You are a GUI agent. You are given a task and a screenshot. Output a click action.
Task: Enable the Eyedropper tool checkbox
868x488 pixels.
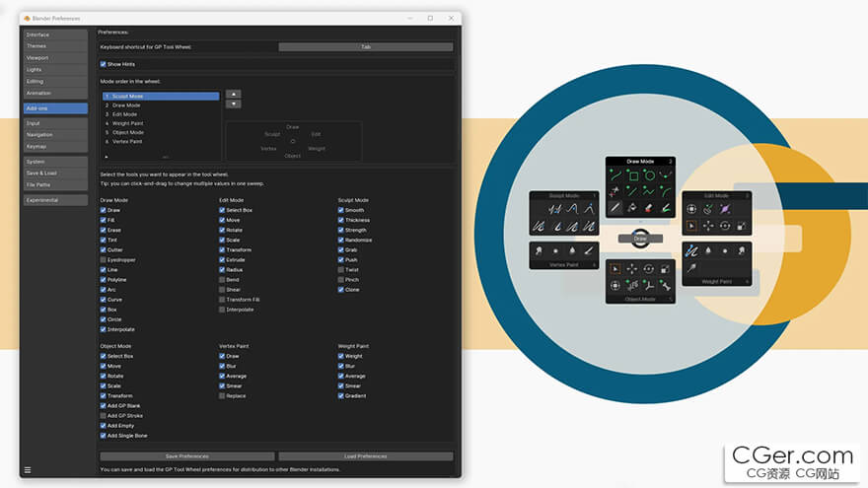(x=103, y=259)
